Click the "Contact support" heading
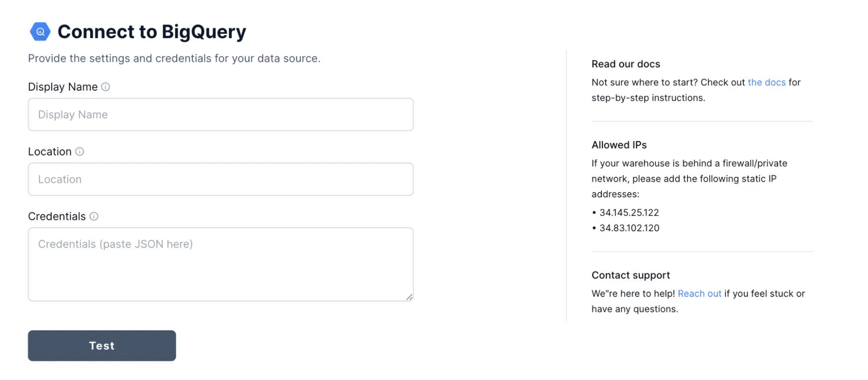The width and height of the screenshot is (868, 380). (630, 275)
